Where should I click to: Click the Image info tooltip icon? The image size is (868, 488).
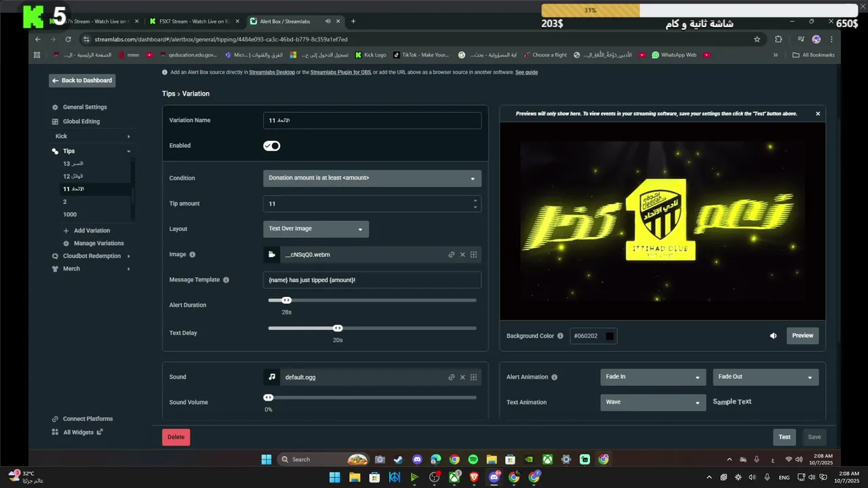point(193,255)
